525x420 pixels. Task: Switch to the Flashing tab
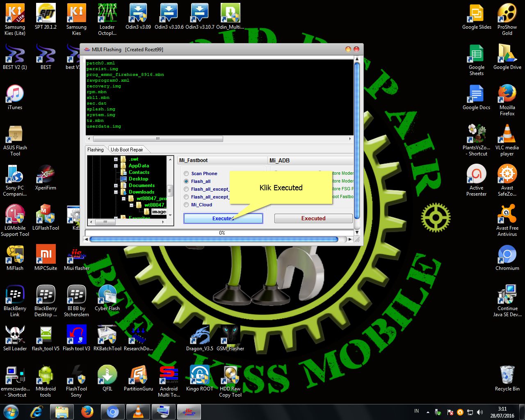coord(96,149)
